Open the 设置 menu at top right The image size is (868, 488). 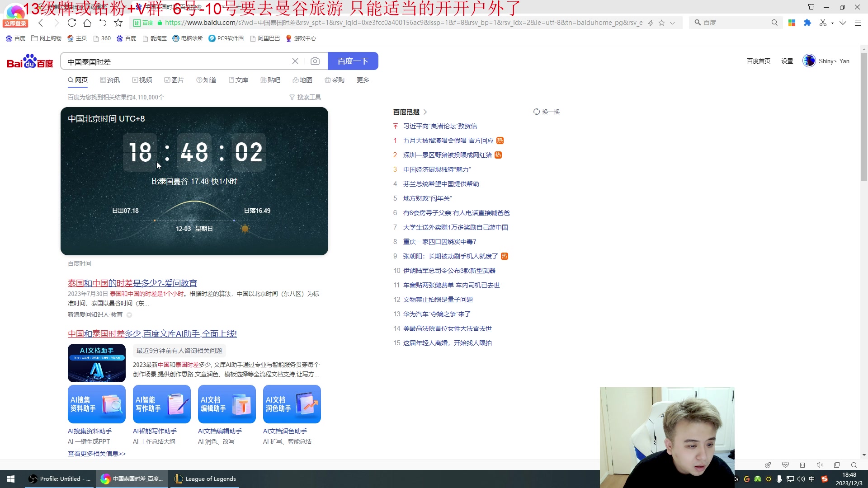(x=787, y=61)
